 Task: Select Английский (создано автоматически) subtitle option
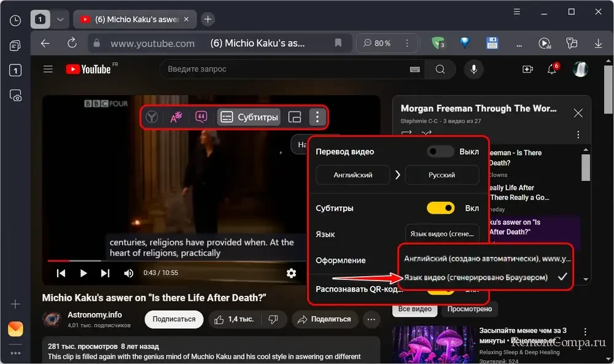485,258
